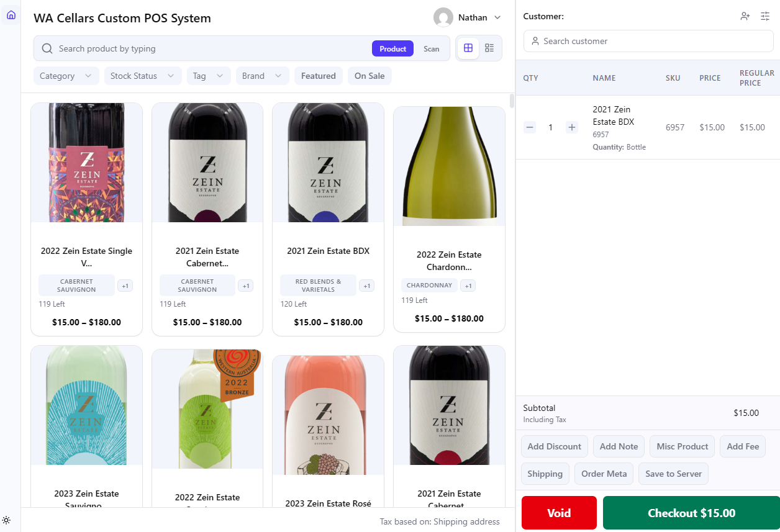Screen dimensions: 780x532
Task: Open the Nathan account dropdown chevron
Action: point(497,17)
